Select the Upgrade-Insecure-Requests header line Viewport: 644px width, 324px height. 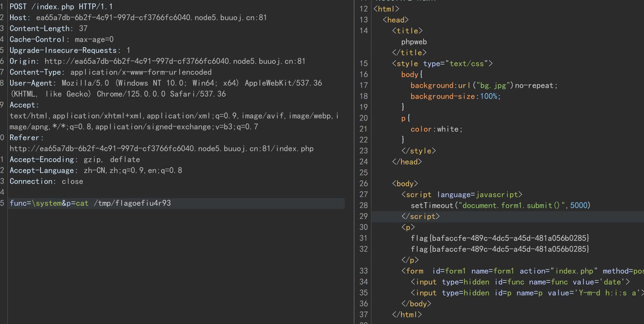click(x=70, y=50)
